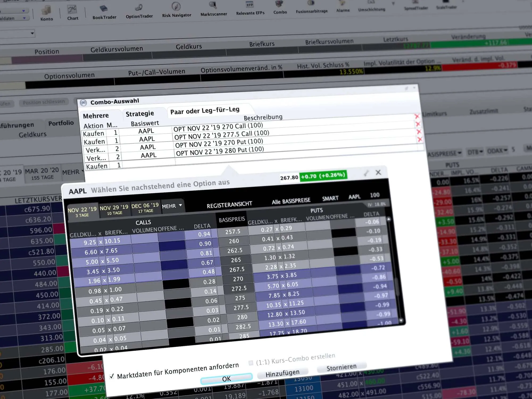Check the (1:1) Kurs-Combo erstellen box
Screen dimensions: 532x399
251,363
